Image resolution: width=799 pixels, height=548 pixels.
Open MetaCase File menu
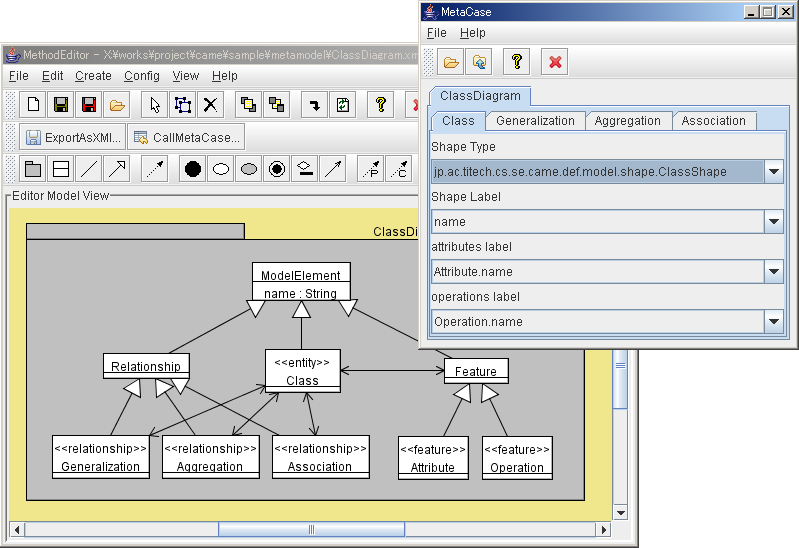point(437,33)
